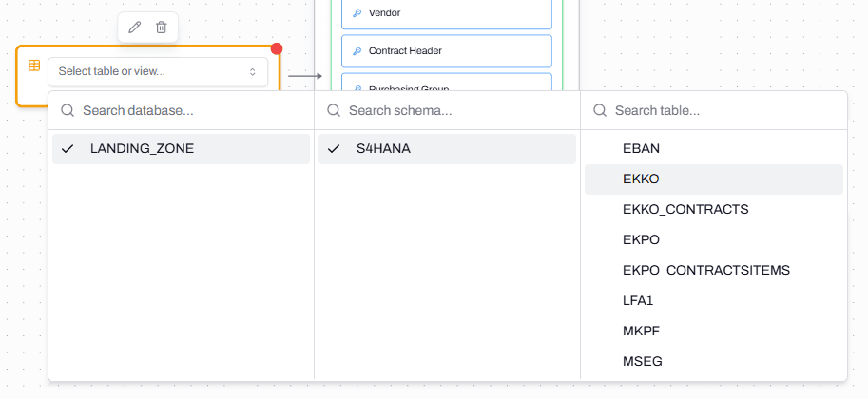The height and width of the screenshot is (399, 868).
Task: Click the magnifier icon in database search
Action: click(68, 111)
